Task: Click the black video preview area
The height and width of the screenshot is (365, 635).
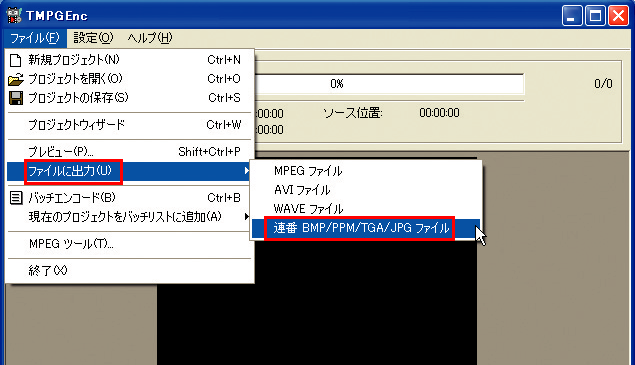Action: [317, 303]
